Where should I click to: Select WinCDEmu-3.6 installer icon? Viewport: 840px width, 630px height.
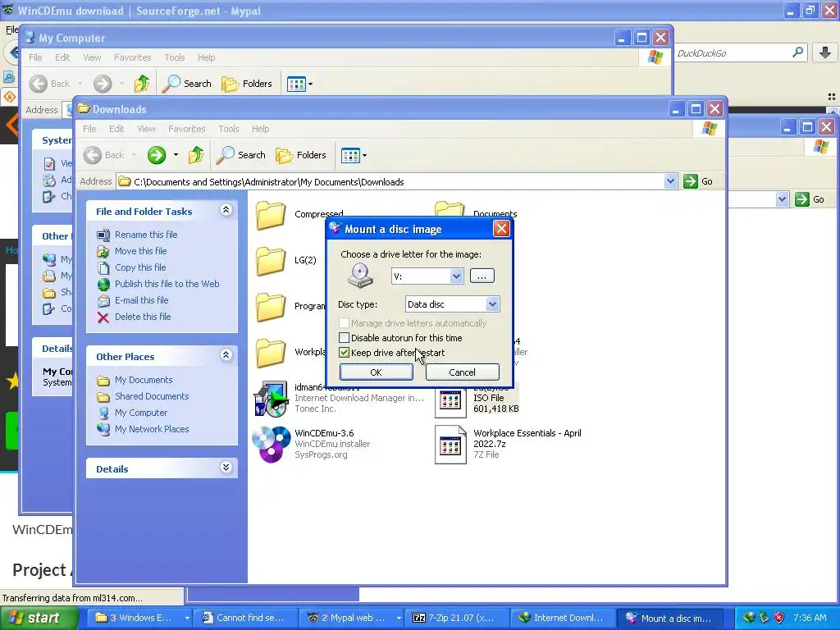[271, 444]
